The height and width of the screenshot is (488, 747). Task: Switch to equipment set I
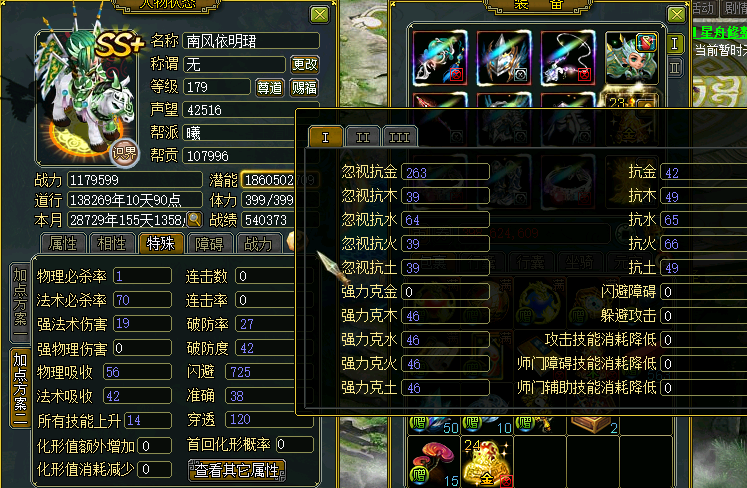[675, 44]
